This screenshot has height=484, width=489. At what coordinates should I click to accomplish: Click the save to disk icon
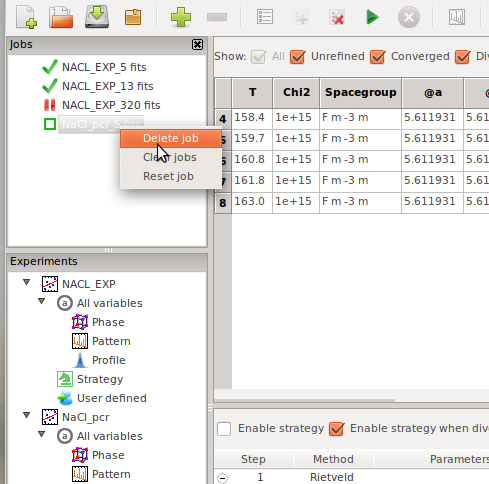click(x=97, y=17)
